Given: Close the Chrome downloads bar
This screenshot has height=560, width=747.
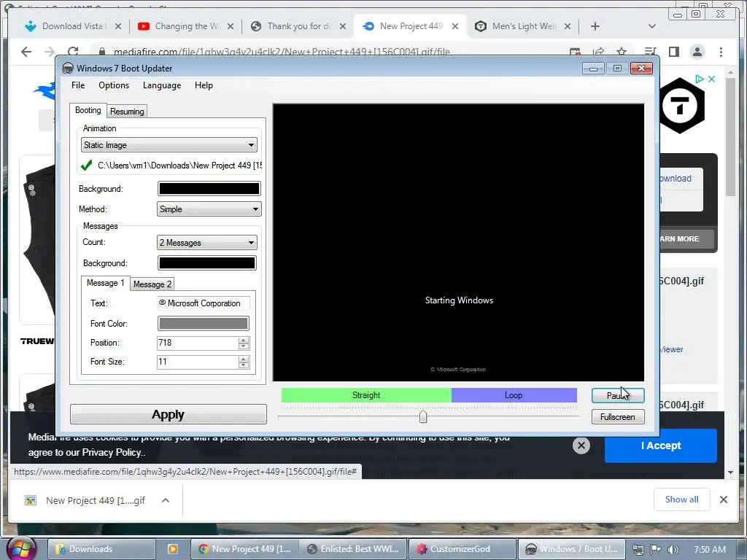Looking at the screenshot, I should pos(724,499).
